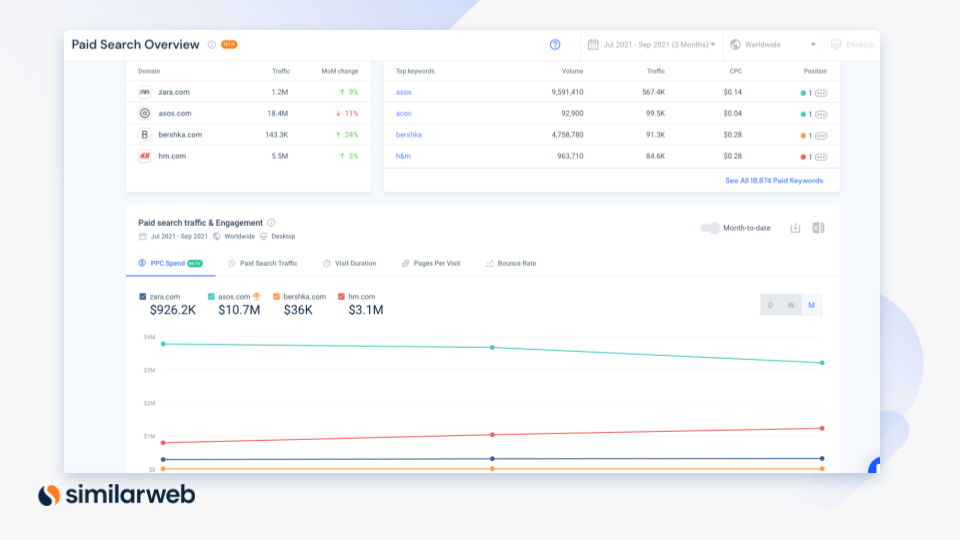Switch to the Visit Duration tab

350,264
